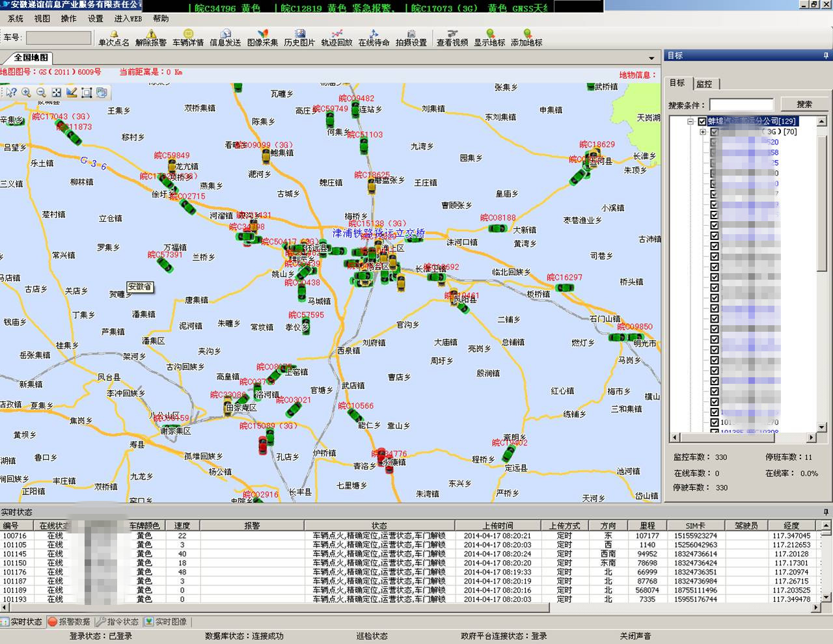
Task: Select the 目标 tab
Action: pos(677,83)
